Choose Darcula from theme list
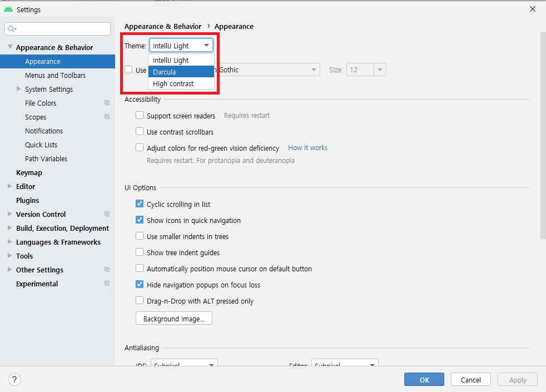Screen dimensions: 546x392 [x=181, y=72]
